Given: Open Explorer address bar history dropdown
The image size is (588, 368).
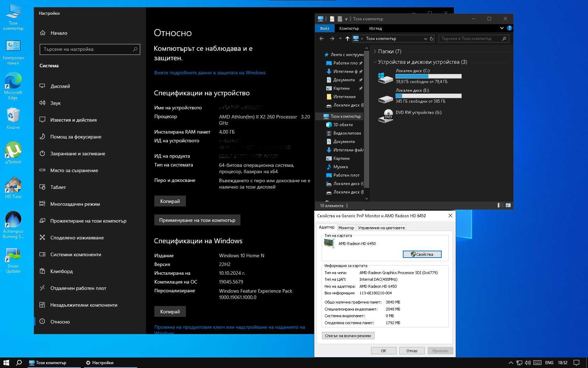Looking at the screenshot, I should (x=426, y=39).
